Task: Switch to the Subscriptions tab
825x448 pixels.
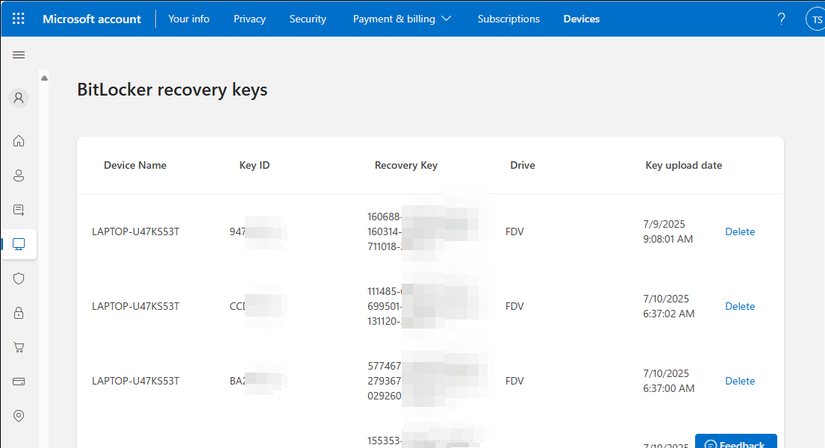Action: click(x=508, y=19)
